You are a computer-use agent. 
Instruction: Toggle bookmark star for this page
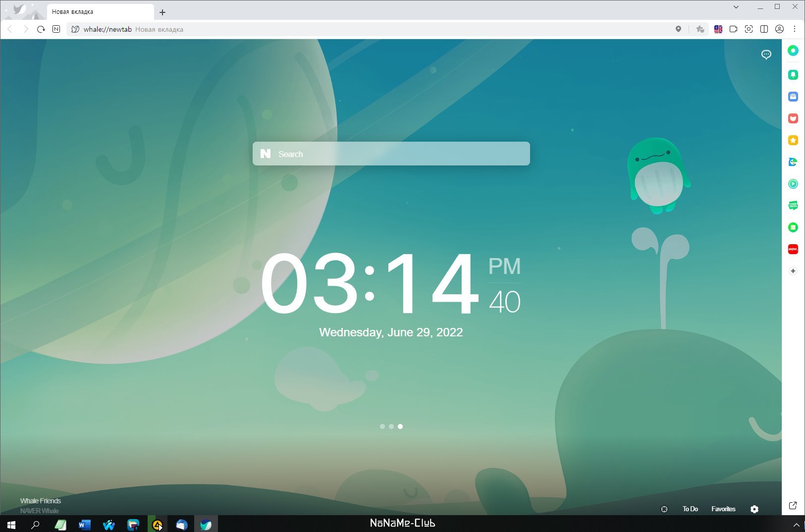click(x=699, y=29)
